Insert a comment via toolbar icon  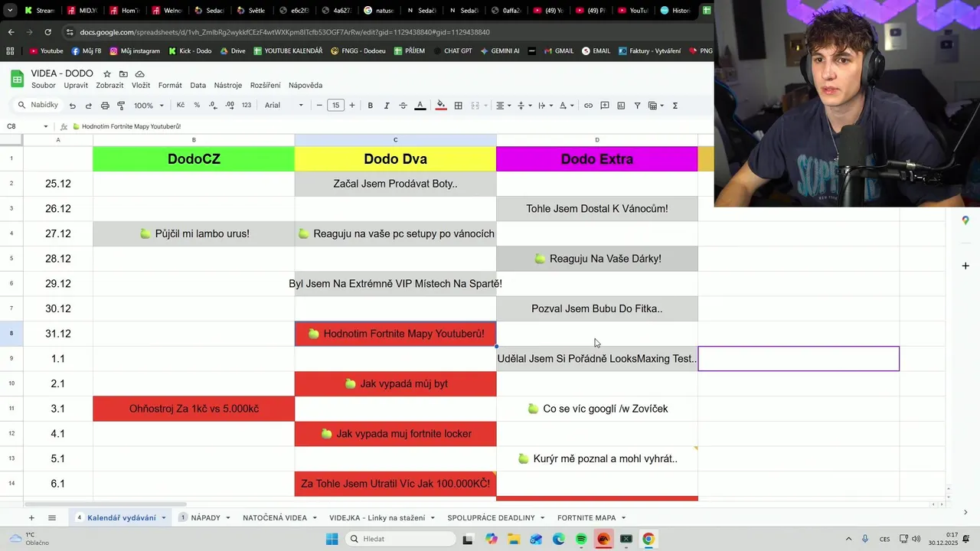[605, 106]
